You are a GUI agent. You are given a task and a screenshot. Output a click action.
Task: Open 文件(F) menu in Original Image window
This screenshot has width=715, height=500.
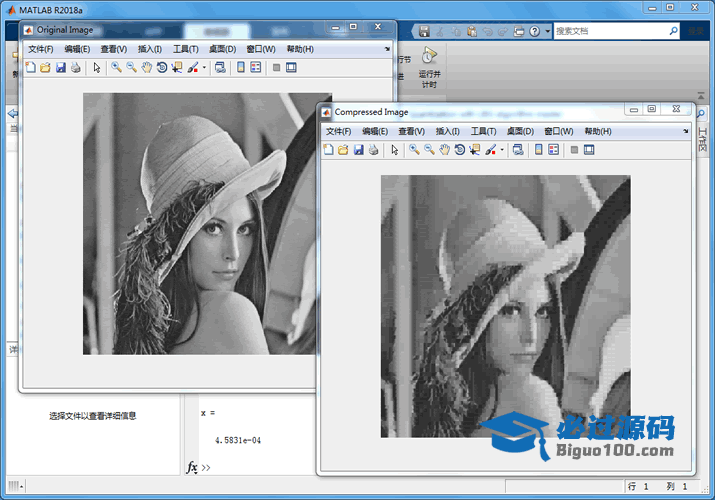click(x=41, y=49)
